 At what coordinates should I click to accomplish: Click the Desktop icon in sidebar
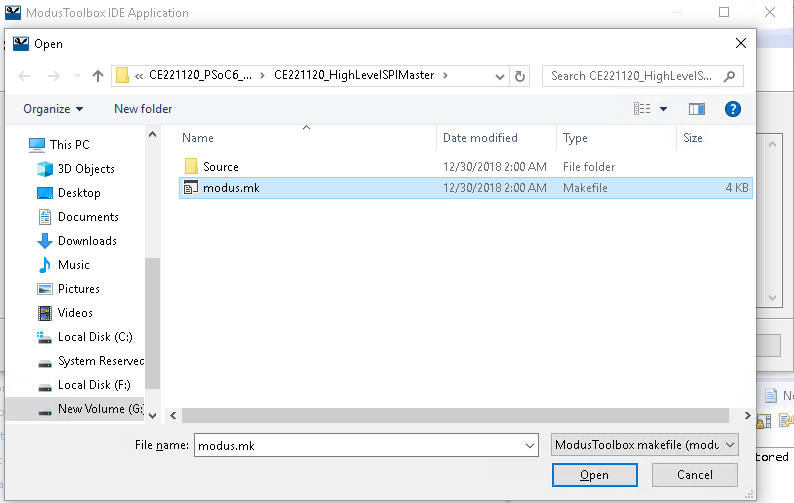[45, 193]
